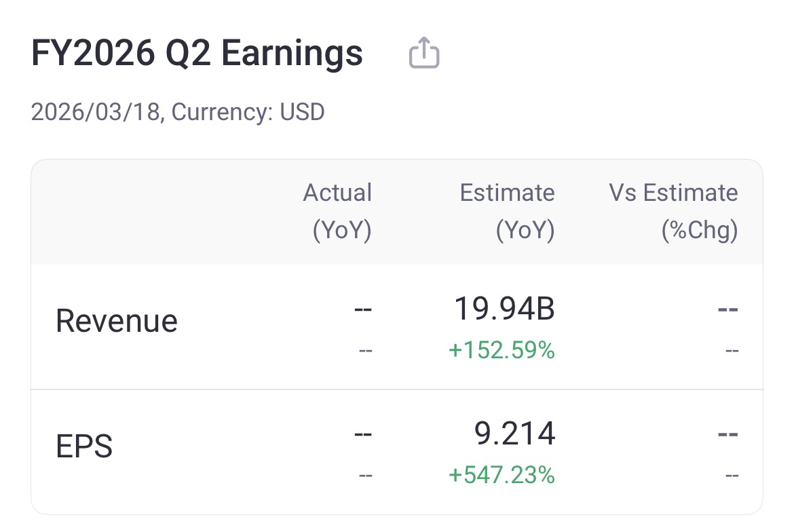Open the Revenue row label
This screenshot has height=532, width=794.
[117, 321]
